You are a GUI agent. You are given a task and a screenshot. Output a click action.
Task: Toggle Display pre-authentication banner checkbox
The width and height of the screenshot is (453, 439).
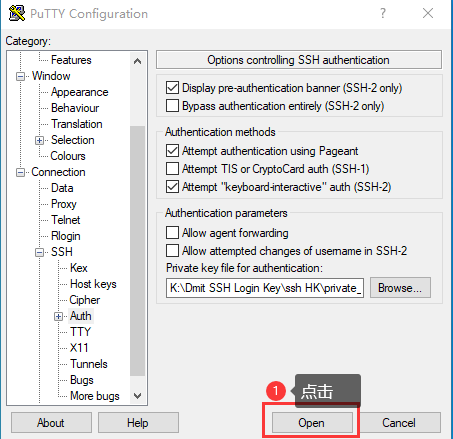pyautogui.click(x=172, y=88)
